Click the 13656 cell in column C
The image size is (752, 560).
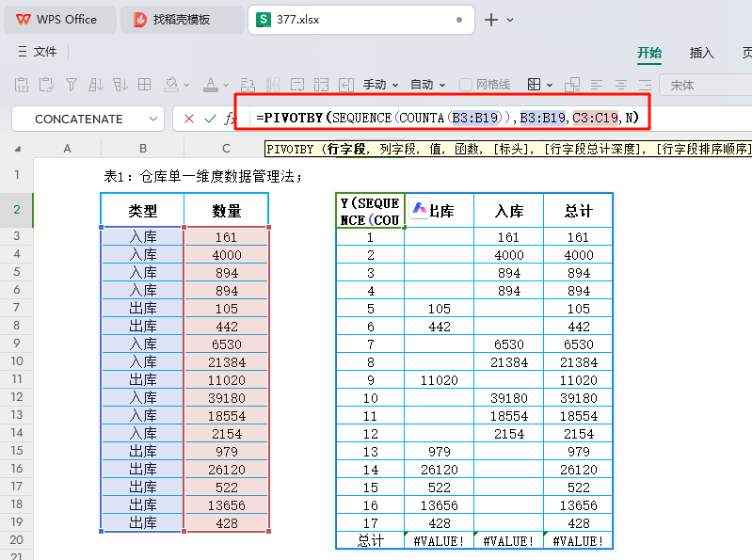point(227,505)
